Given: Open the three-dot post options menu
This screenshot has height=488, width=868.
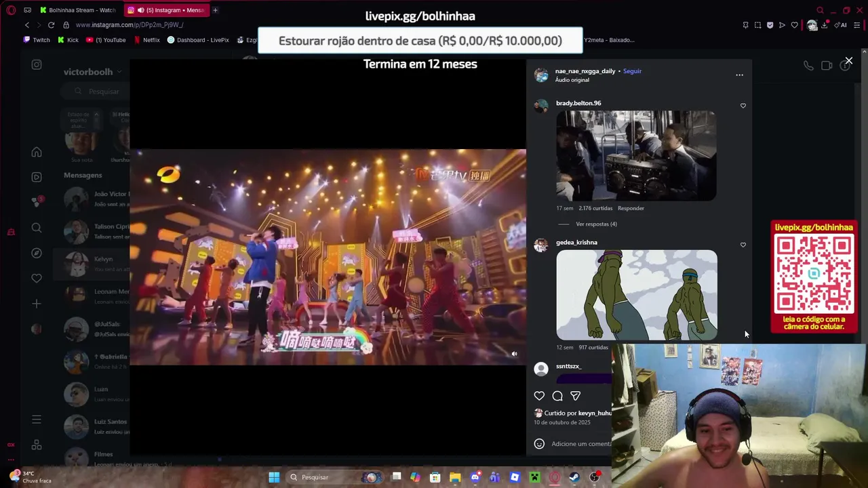Looking at the screenshot, I should (739, 75).
